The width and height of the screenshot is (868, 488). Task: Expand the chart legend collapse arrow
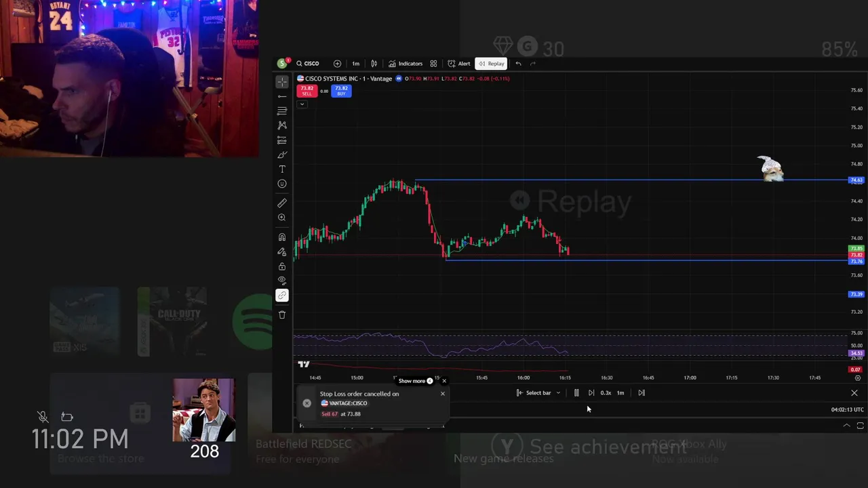(302, 104)
